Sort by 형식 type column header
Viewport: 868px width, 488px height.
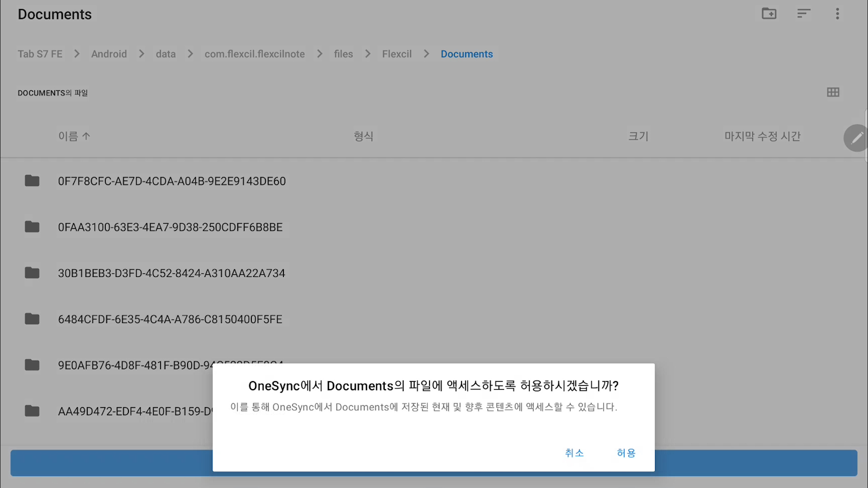coord(363,136)
